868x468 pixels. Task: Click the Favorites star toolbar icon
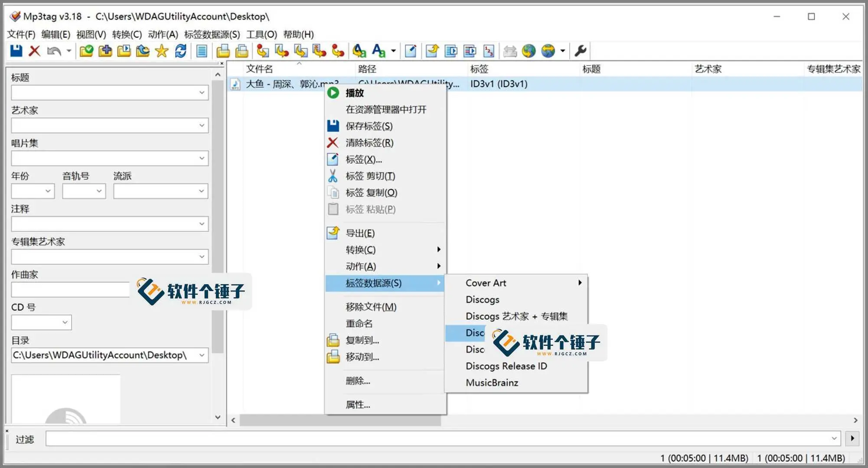161,51
